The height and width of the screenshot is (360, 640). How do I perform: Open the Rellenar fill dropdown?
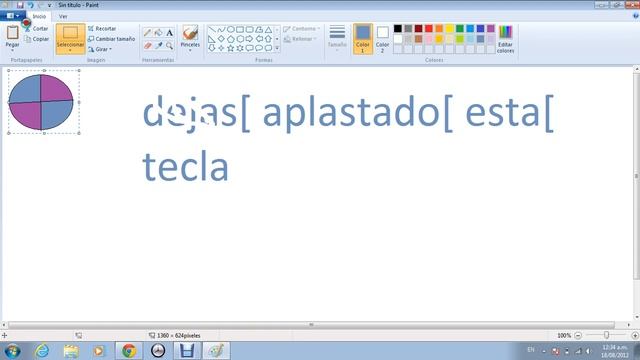301,39
